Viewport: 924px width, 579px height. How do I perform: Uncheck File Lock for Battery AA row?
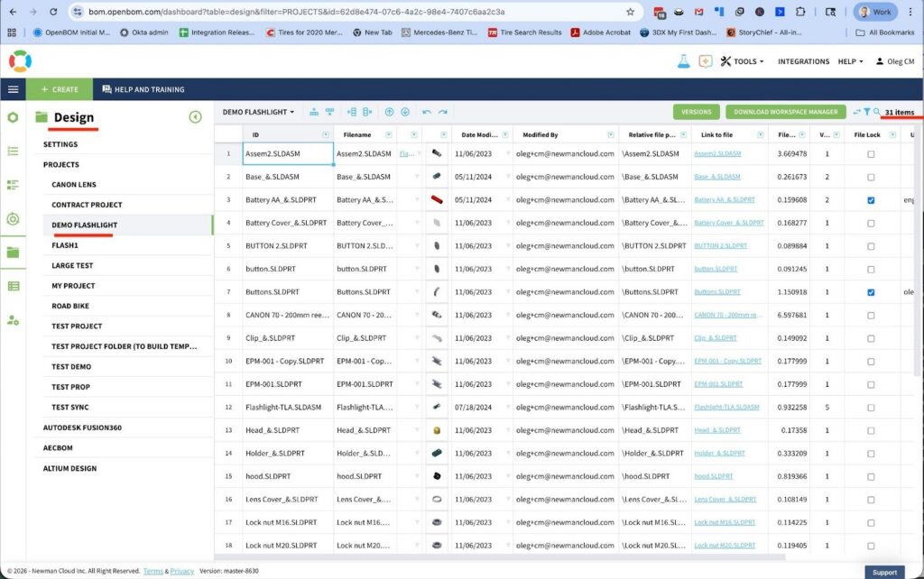coord(871,200)
